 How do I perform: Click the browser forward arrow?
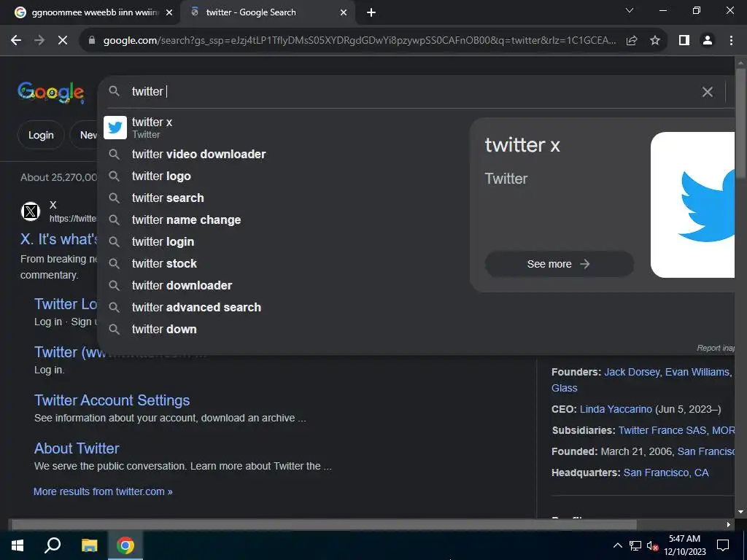[39, 41]
